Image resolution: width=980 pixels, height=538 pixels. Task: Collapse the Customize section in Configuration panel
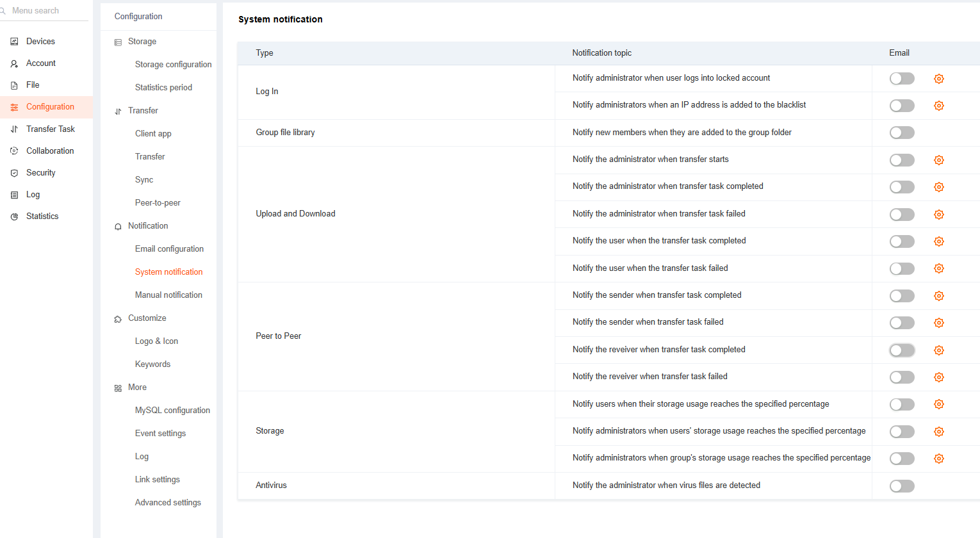click(x=147, y=318)
